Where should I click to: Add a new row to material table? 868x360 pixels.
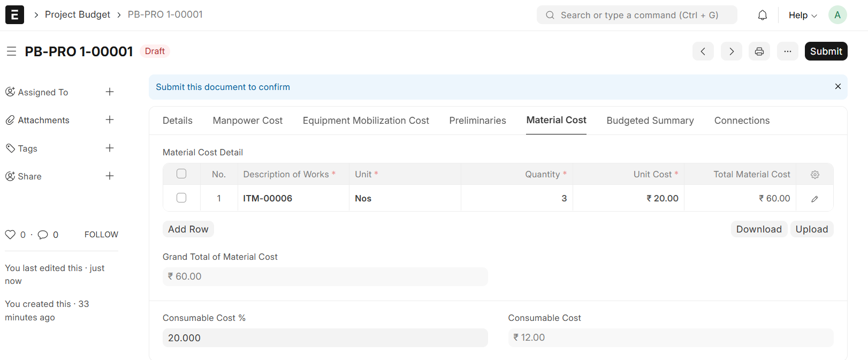[x=188, y=229]
